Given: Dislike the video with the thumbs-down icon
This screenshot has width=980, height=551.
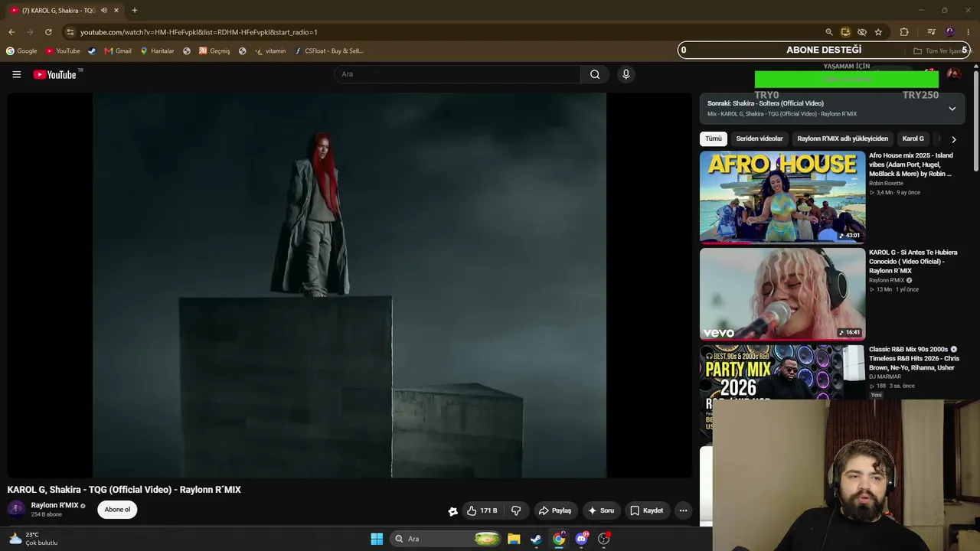Looking at the screenshot, I should click(516, 510).
